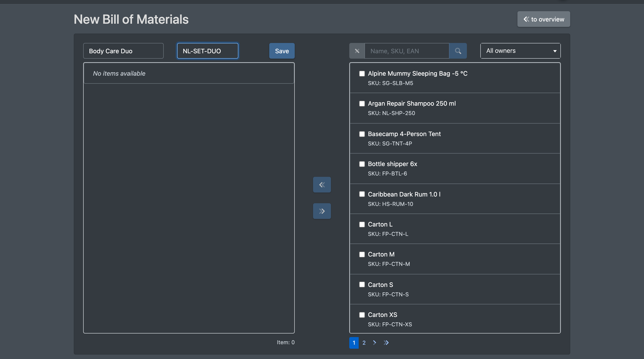The height and width of the screenshot is (359, 644).
Task: Check the Carton L checkbox
Action: click(x=362, y=224)
